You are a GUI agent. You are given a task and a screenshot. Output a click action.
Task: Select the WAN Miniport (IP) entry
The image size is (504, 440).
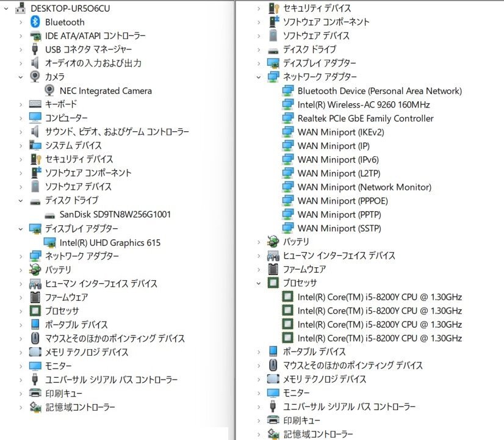333,146
